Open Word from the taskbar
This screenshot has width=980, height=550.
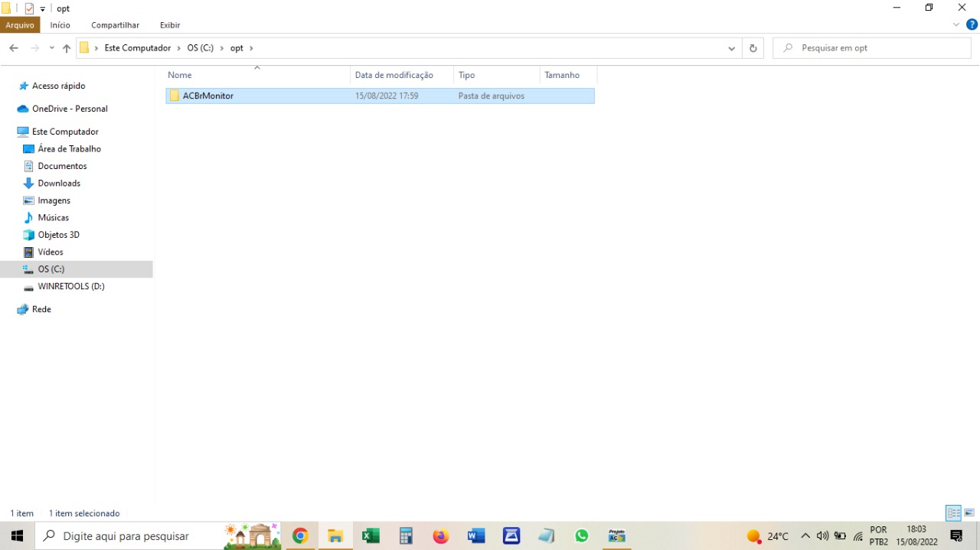(476, 536)
